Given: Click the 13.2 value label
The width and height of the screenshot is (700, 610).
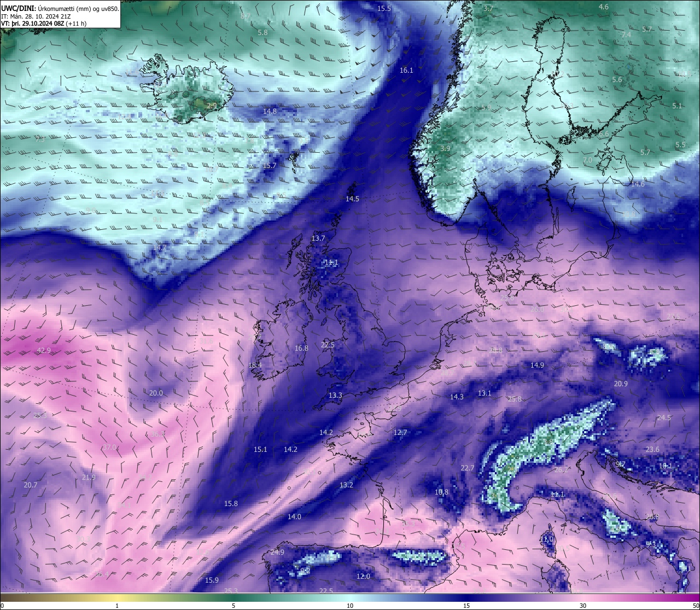Looking at the screenshot, I should coord(346,485).
